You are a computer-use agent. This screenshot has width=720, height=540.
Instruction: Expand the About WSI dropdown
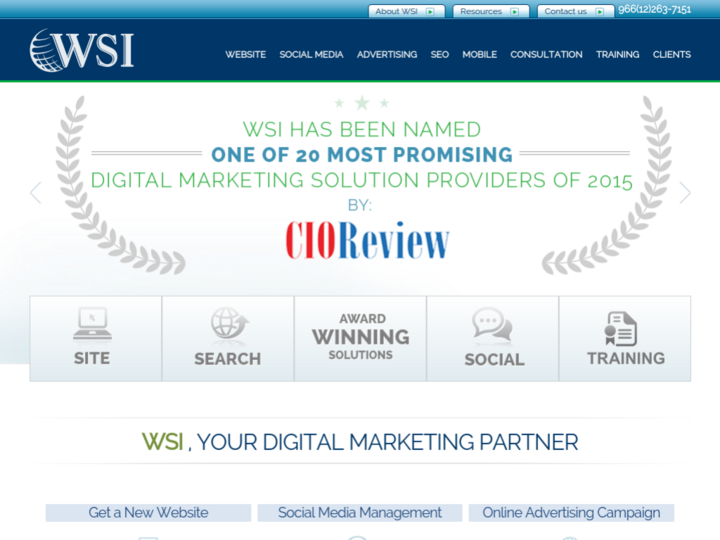406,11
